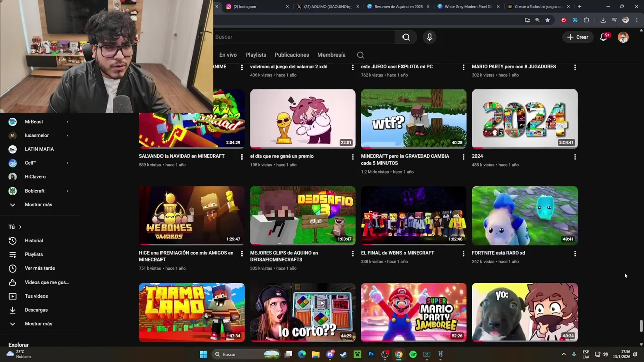Viewport: 644px width, 362px height.
Task: Open WEBONES AWARDS video thumbnail
Action: pos(192,216)
